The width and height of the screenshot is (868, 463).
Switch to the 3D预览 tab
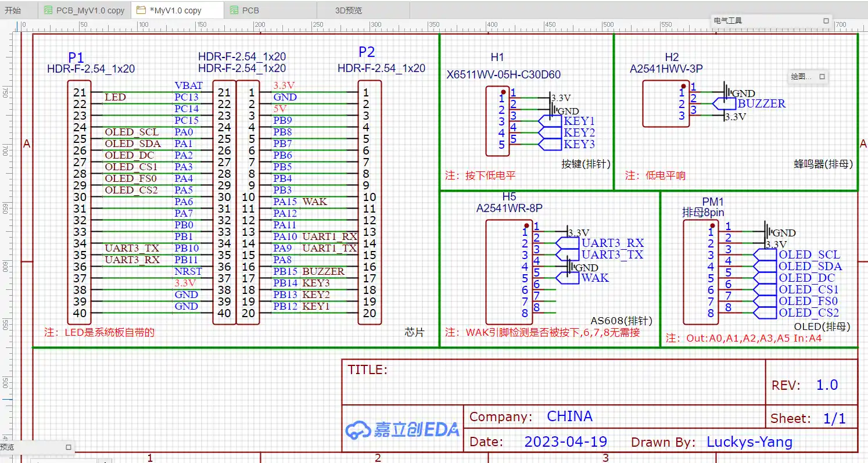pyautogui.click(x=349, y=10)
